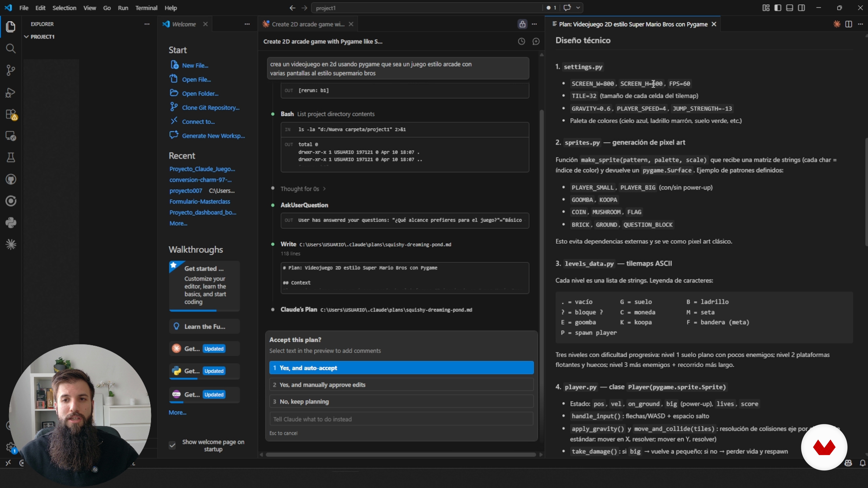This screenshot has height=488, width=868.
Task: Toggle Show welcome page on startup checkbox
Action: click(172, 446)
